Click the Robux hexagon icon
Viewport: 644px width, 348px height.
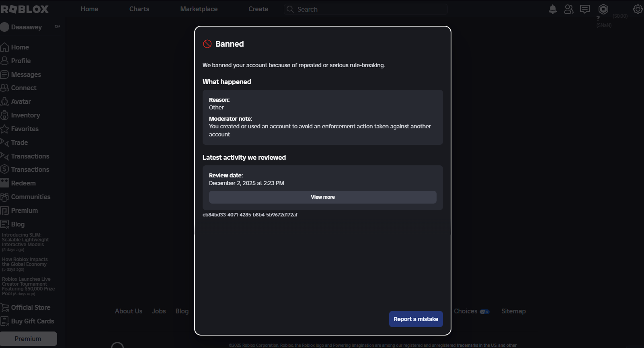click(x=603, y=9)
